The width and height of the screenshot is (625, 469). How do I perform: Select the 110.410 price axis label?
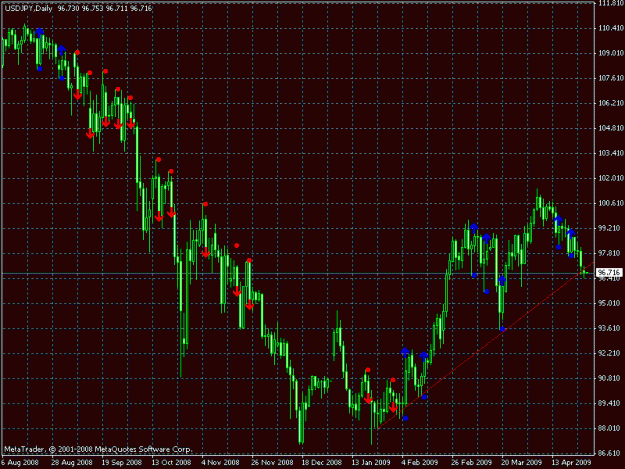coord(610,28)
